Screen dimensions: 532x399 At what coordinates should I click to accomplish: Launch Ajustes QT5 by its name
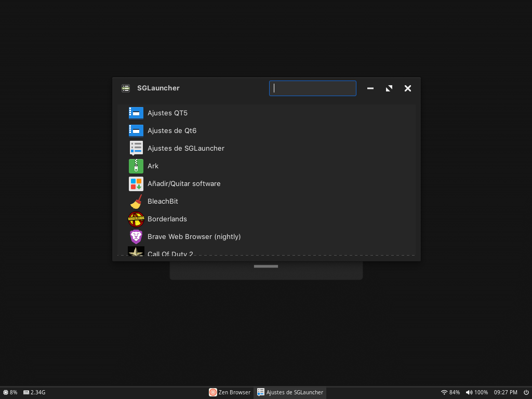(x=168, y=113)
